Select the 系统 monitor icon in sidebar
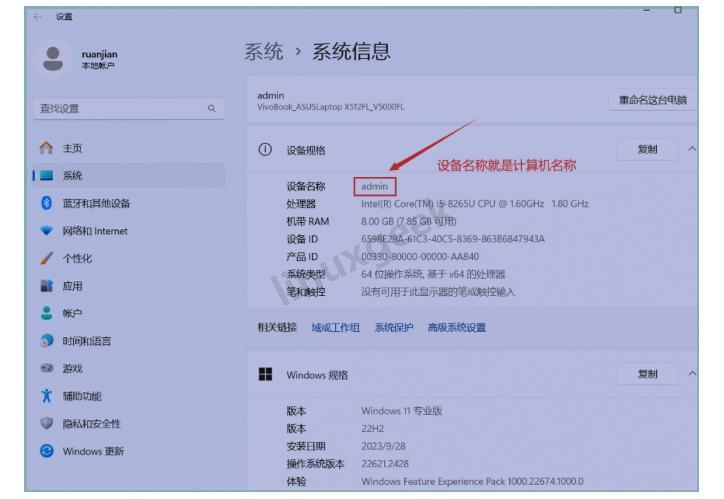 click(x=46, y=175)
